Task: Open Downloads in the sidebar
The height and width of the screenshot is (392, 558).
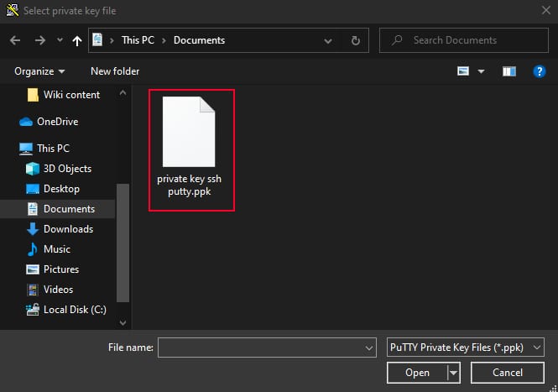Action: [x=60, y=229]
